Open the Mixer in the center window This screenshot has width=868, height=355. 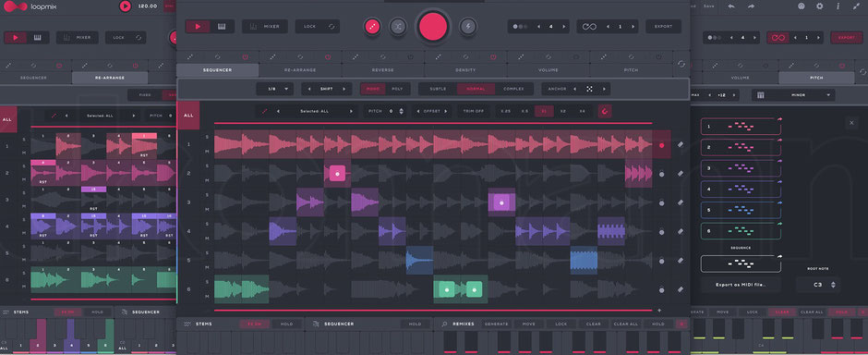pyautogui.click(x=265, y=26)
